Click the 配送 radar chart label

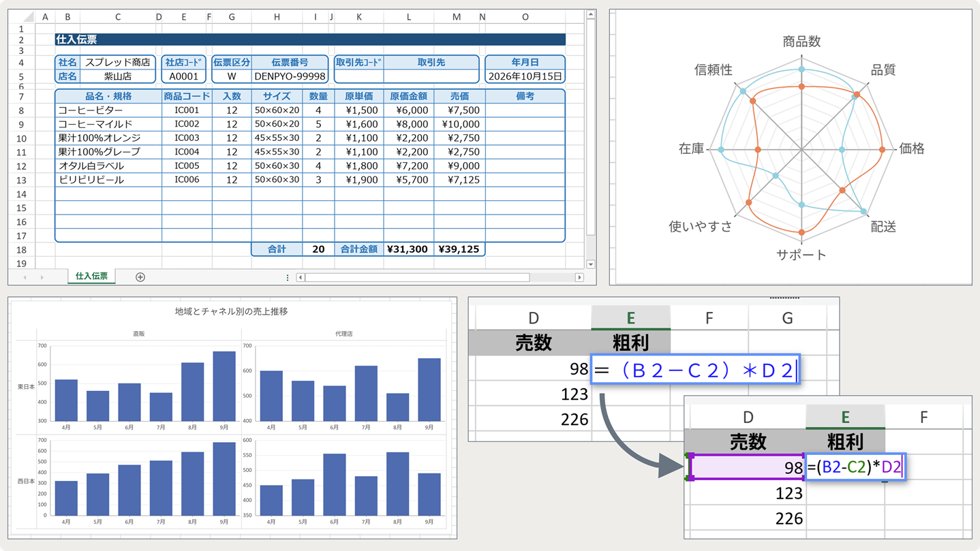(x=883, y=227)
